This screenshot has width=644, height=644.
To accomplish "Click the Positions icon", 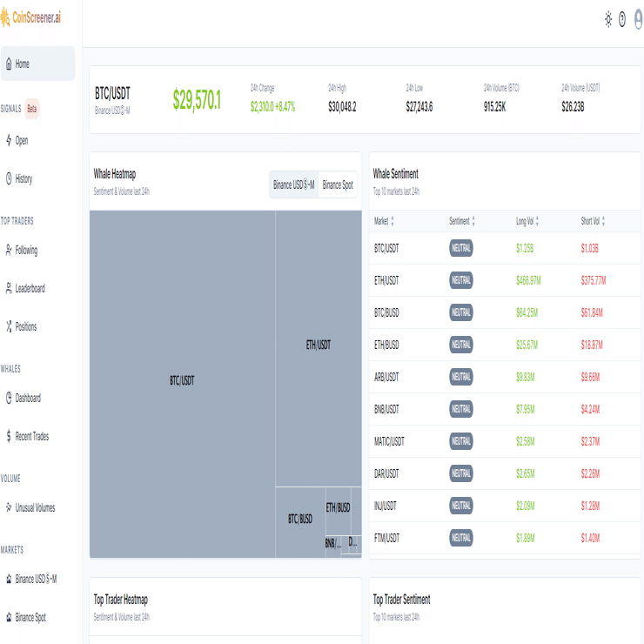I will (x=9, y=326).
